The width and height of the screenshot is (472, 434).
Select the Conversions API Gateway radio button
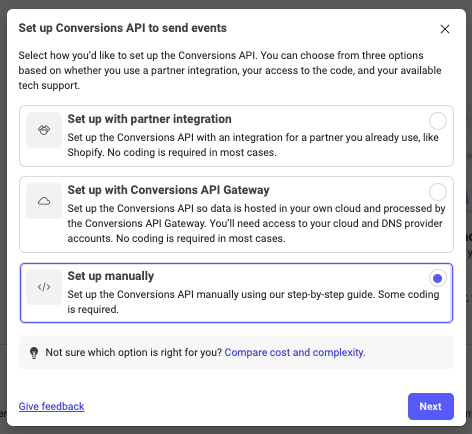point(437,192)
